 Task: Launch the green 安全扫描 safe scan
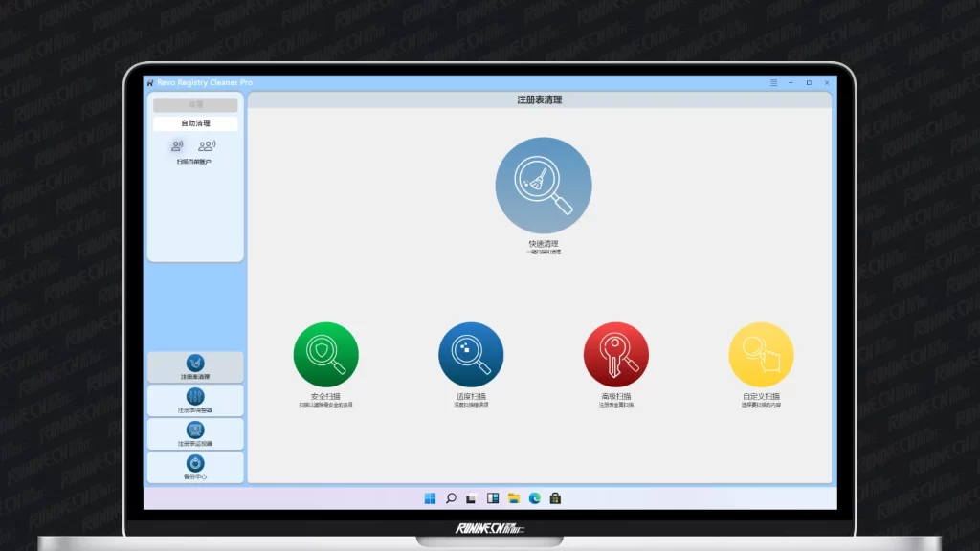(325, 354)
